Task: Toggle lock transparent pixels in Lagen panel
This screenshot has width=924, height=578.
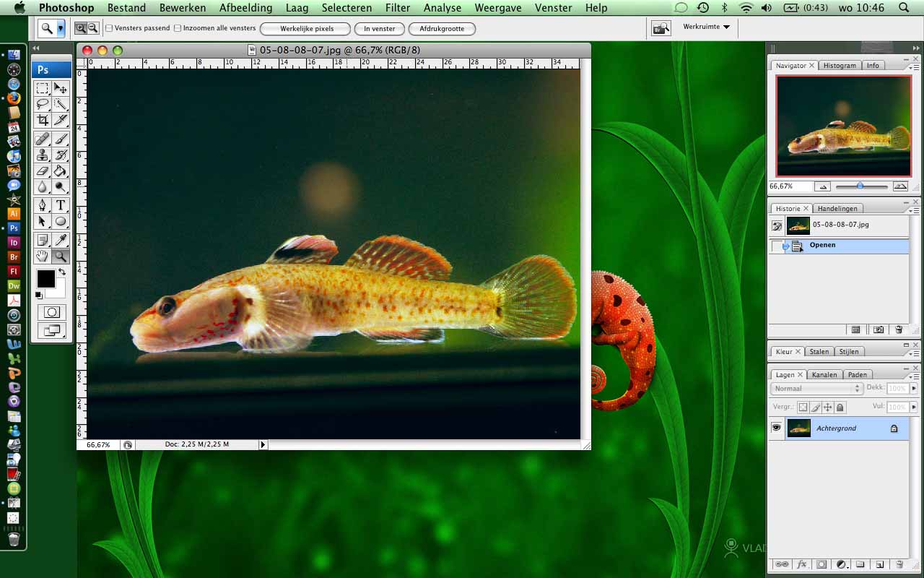Action: coord(803,407)
